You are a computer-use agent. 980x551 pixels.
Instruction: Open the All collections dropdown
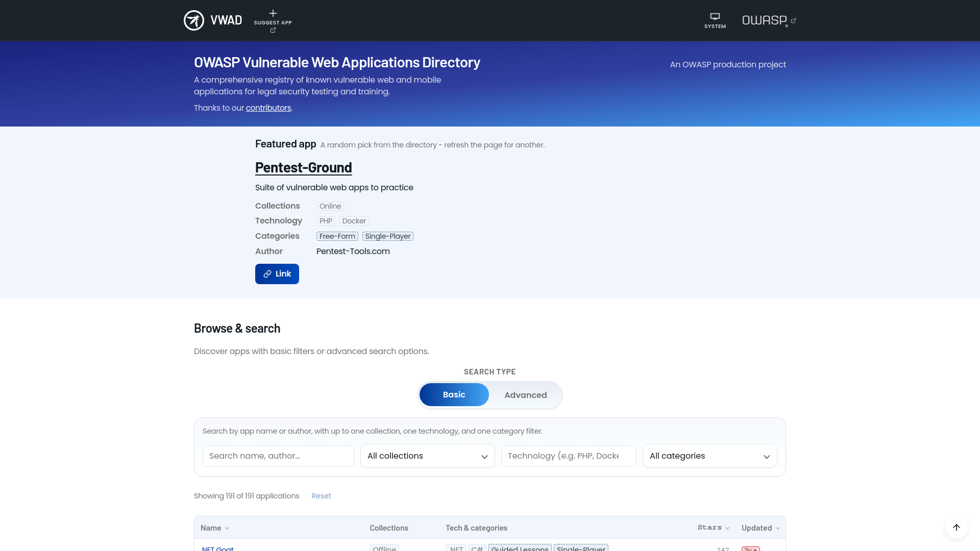point(427,456)
